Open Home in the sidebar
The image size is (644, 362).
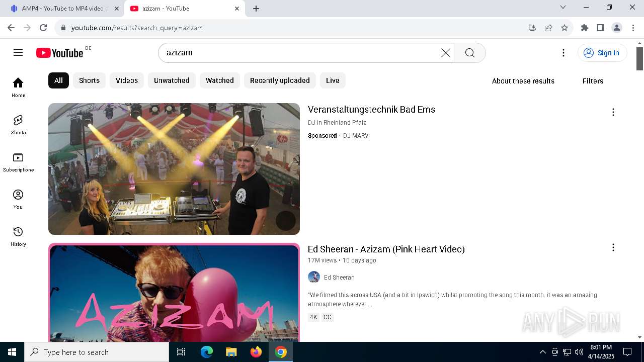point(18,87)
